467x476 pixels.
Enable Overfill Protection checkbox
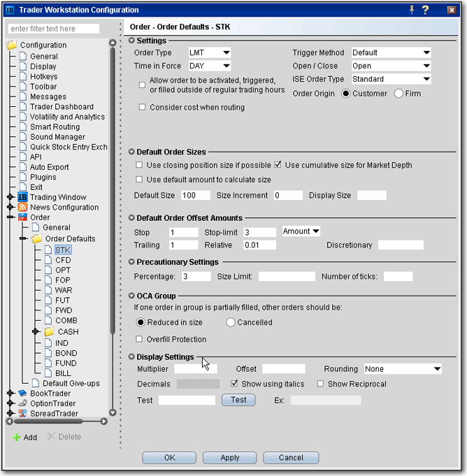click(x=139, y=339)
